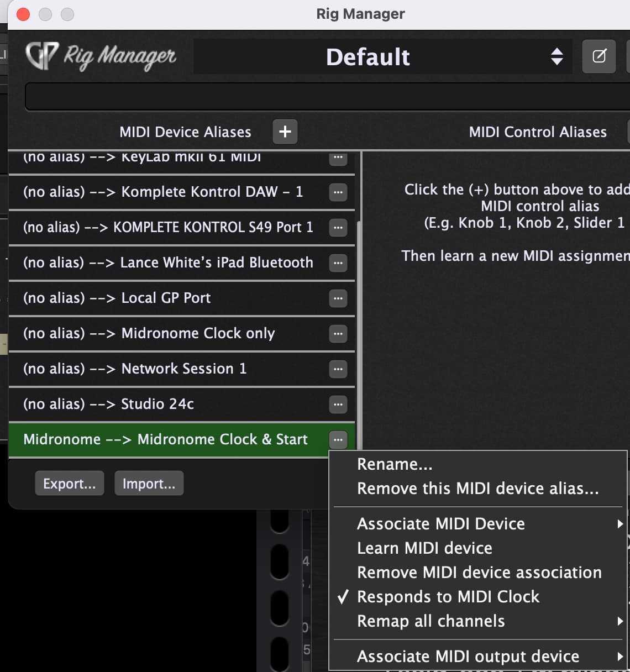Open options for KeyLab mkII 61 MIDI
Viewport: 630px width, 672px height.
(x=338, y=159)
